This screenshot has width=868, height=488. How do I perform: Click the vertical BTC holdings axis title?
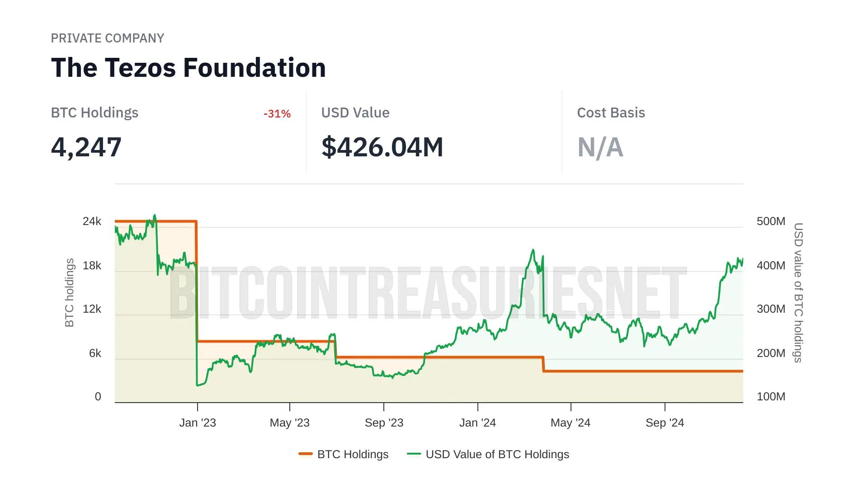[69, 293]
